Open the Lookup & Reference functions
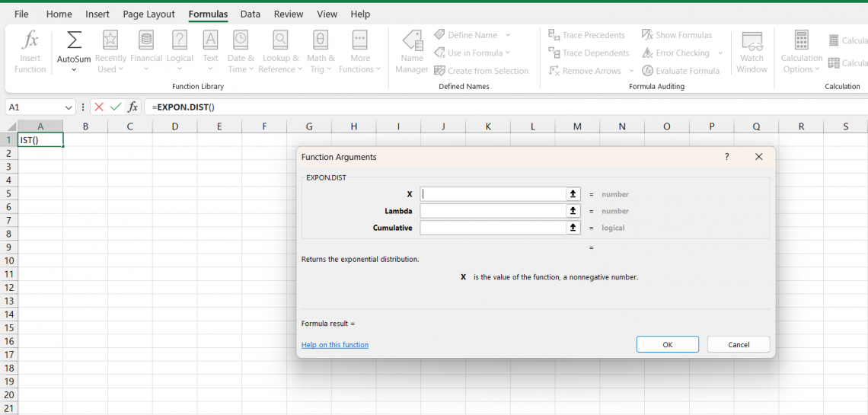Screen dimensions: 868x415 280,52
